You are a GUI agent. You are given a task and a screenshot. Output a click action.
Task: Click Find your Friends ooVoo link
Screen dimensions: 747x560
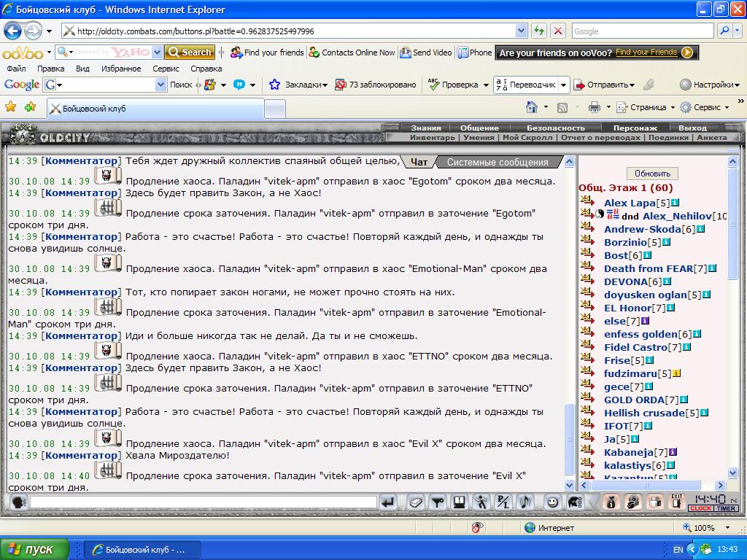(646, 52)
